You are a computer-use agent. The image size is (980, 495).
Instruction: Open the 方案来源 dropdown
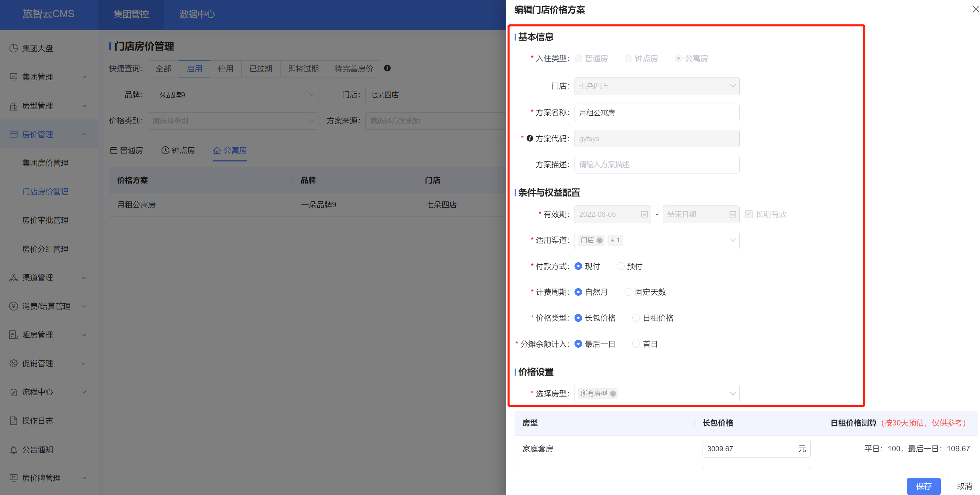tap(435, 120)
